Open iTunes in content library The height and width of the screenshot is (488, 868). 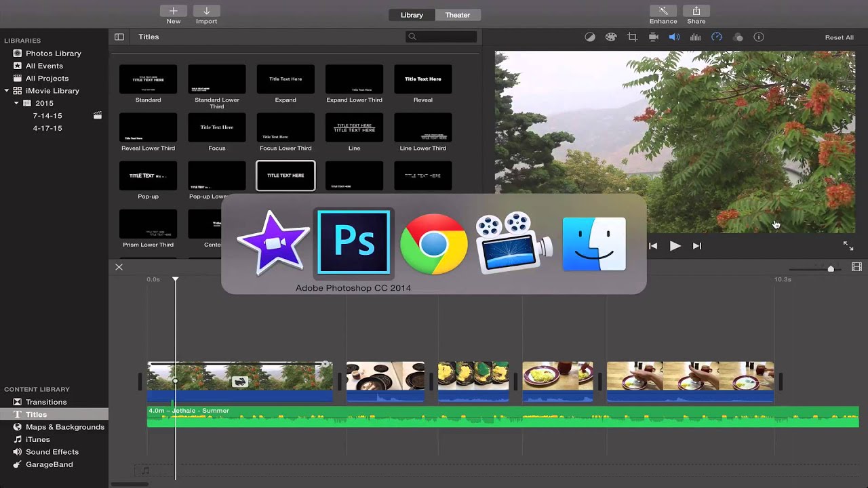pos(38,439)
